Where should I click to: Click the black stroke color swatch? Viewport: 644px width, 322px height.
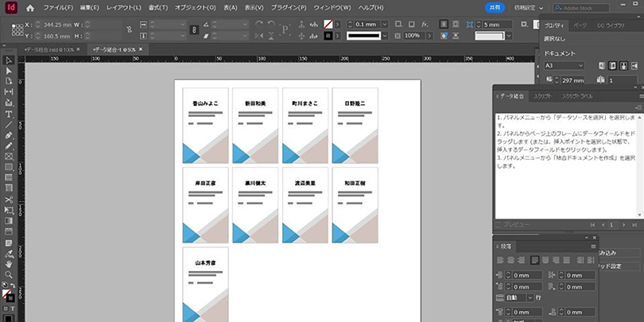328,36
